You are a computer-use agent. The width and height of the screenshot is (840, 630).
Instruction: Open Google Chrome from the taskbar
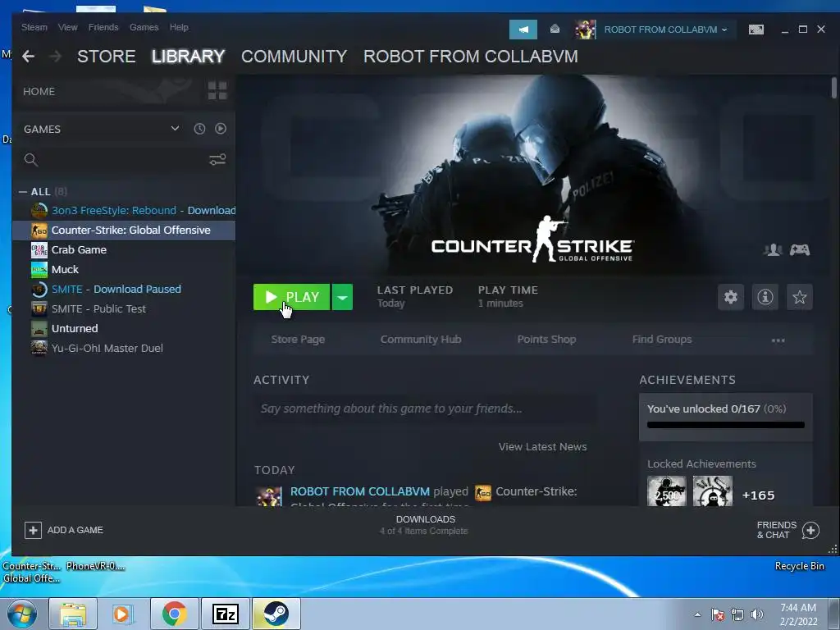[175, 614]
